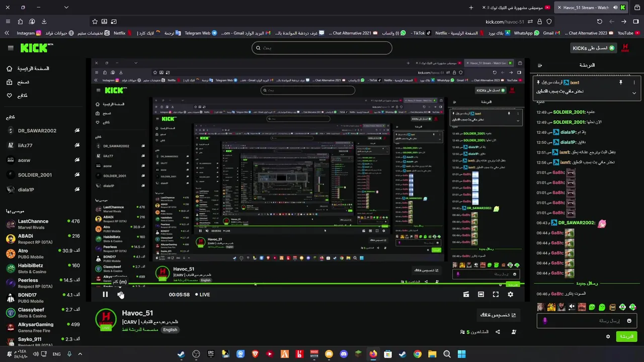
Task: Open browser downloads icon
Action: (44, 22)
